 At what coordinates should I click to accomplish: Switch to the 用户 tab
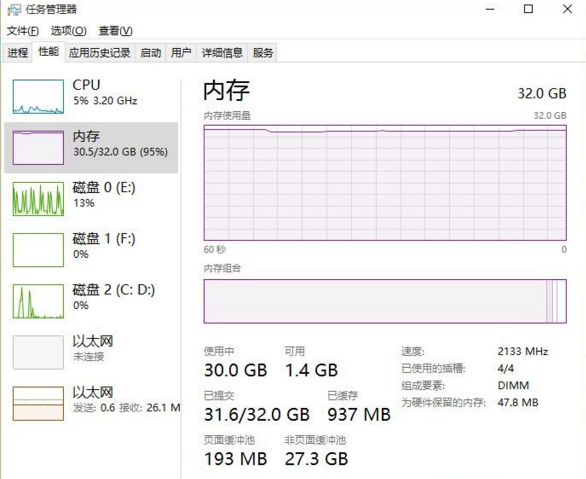pos(181,53)
